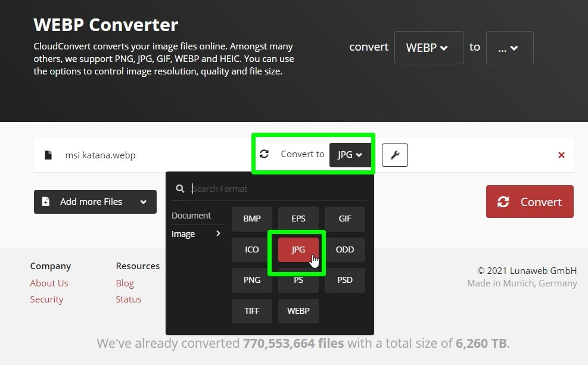The width and height of the screenshot is (588, 365).
Task: Click the magnifier icon in the format search
Action: (180, 188)
